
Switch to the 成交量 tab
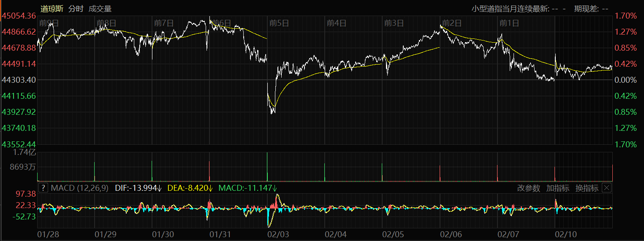100,8
